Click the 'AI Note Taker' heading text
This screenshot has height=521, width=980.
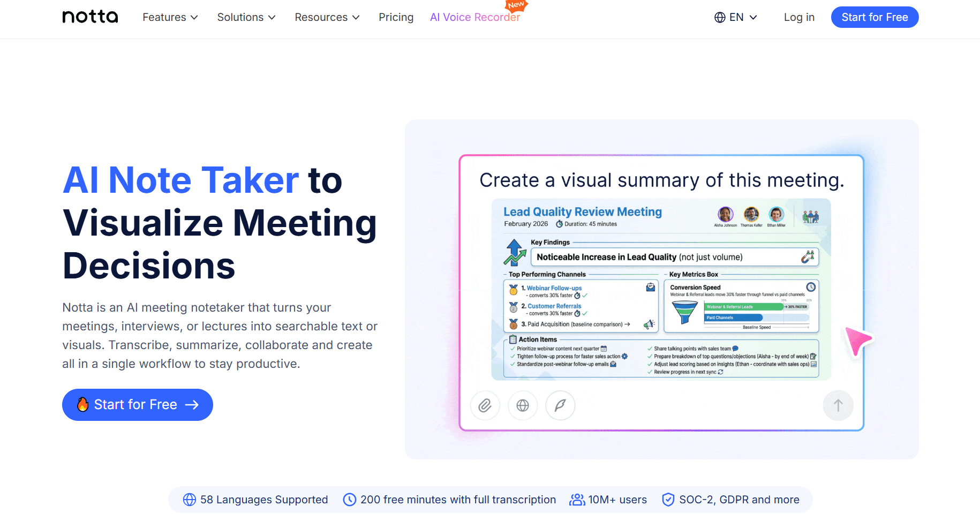(180, 180)
